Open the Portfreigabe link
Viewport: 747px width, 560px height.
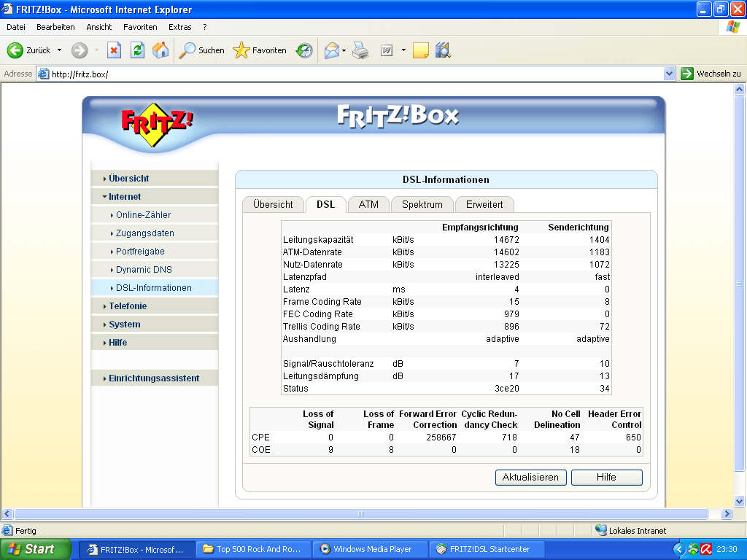[x=140, y=251]
